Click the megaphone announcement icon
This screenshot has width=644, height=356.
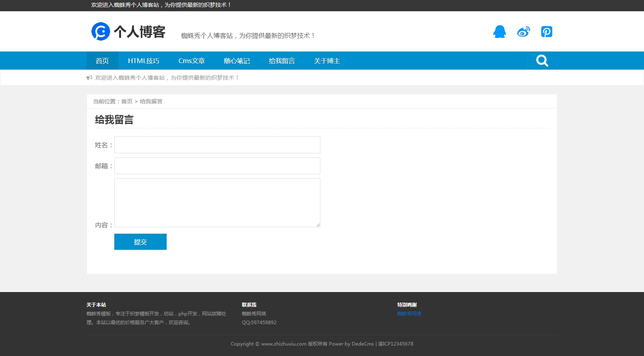(x=89, y=78)
